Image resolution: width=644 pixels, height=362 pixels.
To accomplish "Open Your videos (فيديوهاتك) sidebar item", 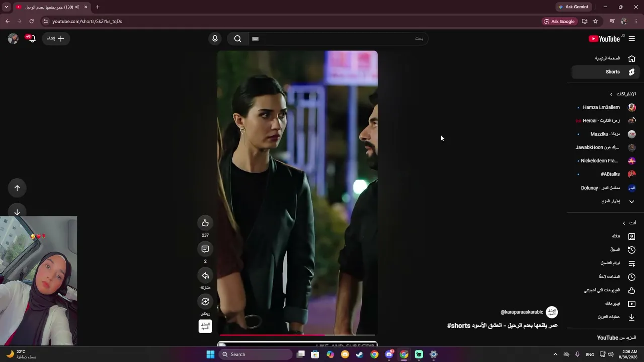I will coord(605,304).
